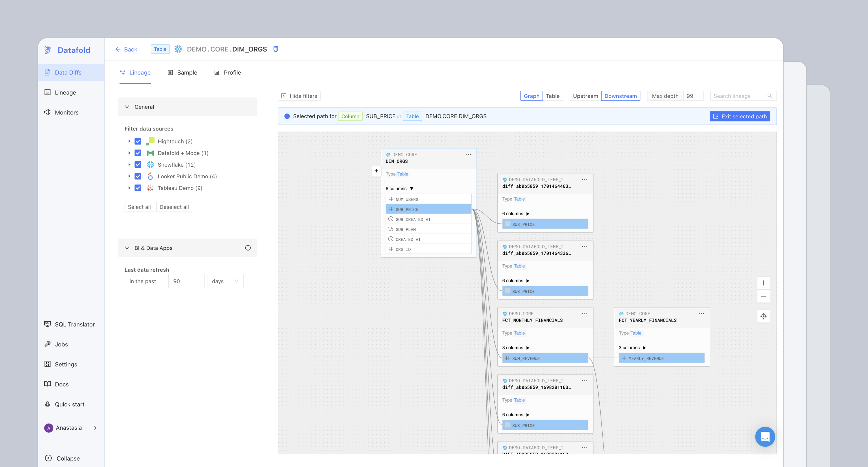Recenter the lineage graph view

(763, 316)
